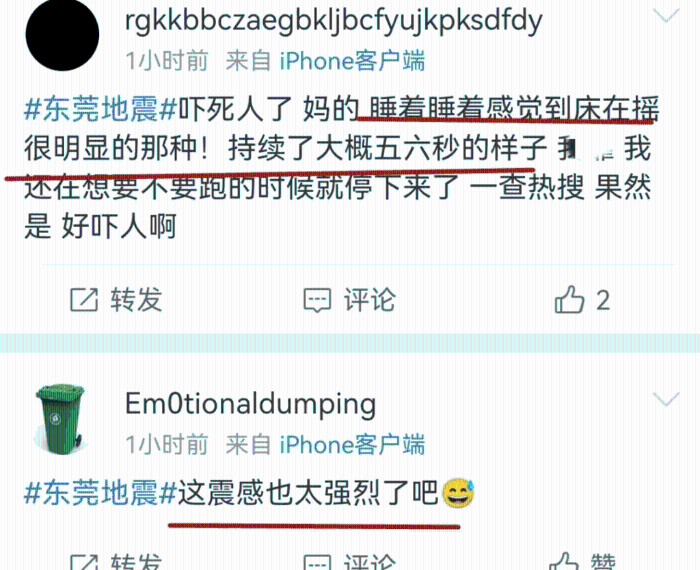Image resolution: width=700 pixels, height=570 pixels.
Task: Open Em0tionaldumping user profile name
Action: point(250,404)
